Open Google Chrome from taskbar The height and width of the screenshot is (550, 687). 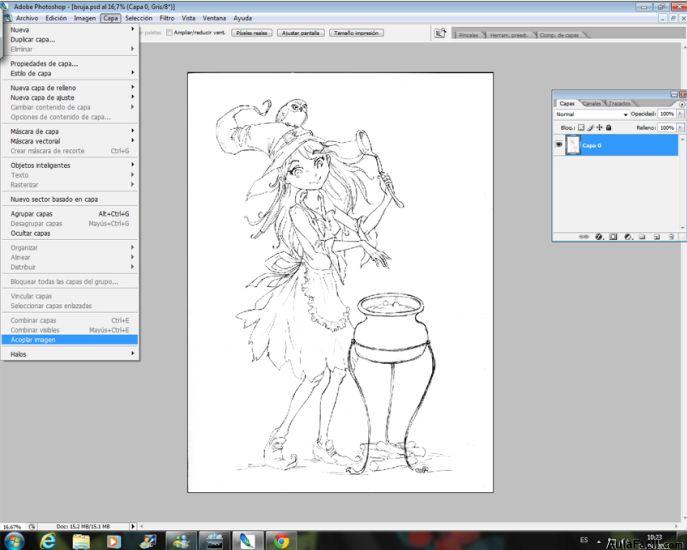click(x=281, y=541)
